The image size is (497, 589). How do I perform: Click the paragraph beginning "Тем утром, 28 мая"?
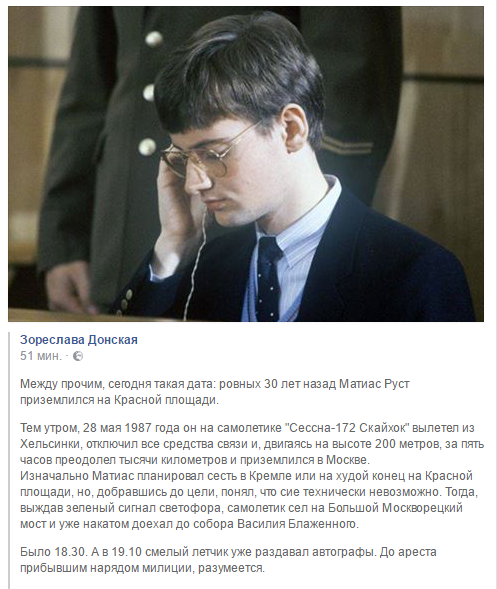[252, 476]
